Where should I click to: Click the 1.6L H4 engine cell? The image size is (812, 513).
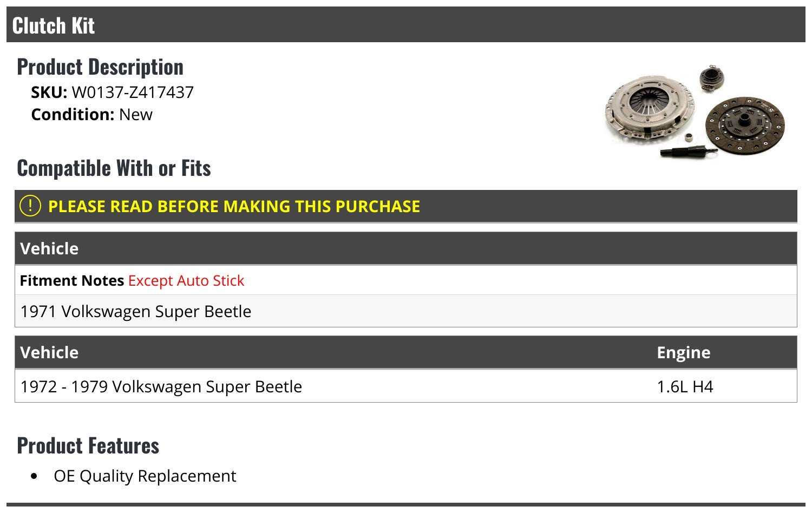[x=685, y=387]
